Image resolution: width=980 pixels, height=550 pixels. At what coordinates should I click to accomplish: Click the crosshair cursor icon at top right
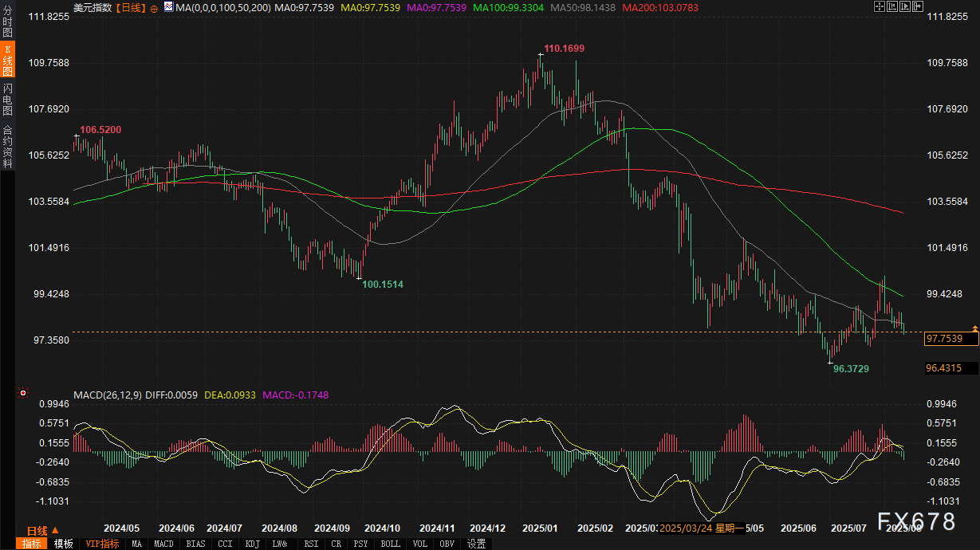pyautogui.click(x=880, y=6)
